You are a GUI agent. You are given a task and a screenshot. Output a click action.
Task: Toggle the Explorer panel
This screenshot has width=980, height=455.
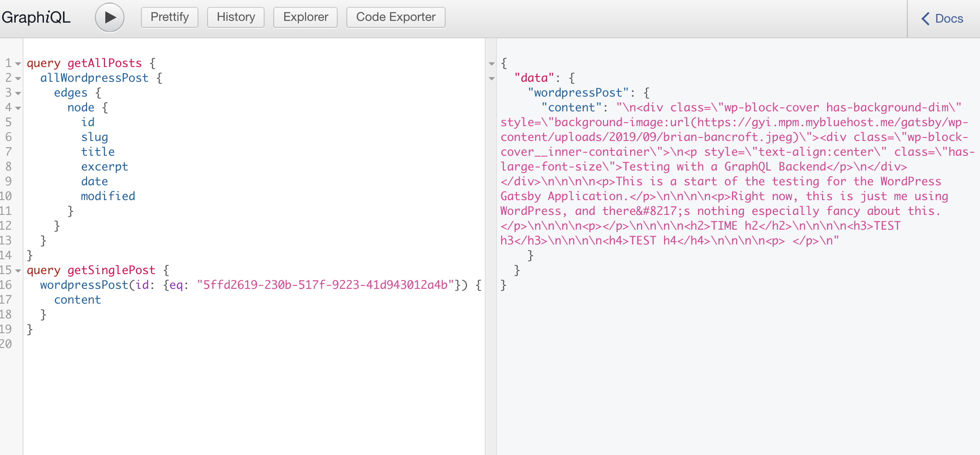pos(305,17)
